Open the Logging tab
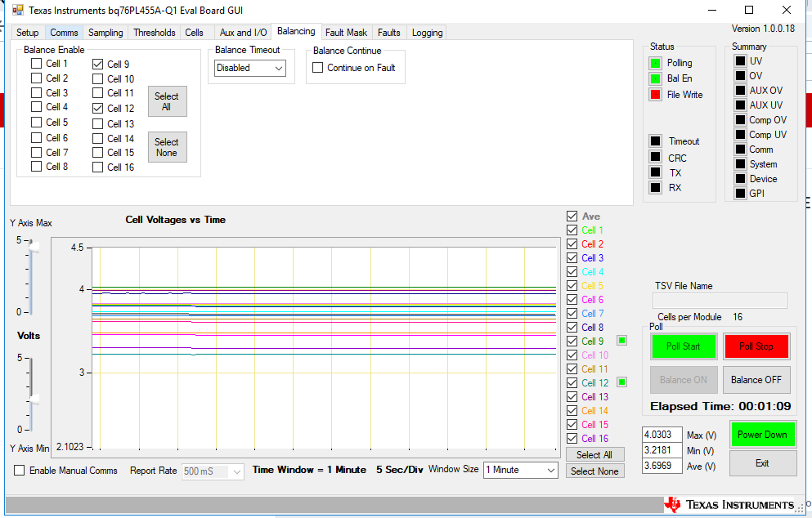Screen dimensions: 812x518 coord(427,33)
